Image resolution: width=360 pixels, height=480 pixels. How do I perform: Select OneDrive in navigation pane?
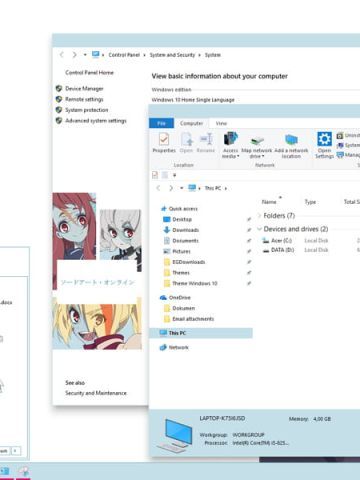(179, 297)
